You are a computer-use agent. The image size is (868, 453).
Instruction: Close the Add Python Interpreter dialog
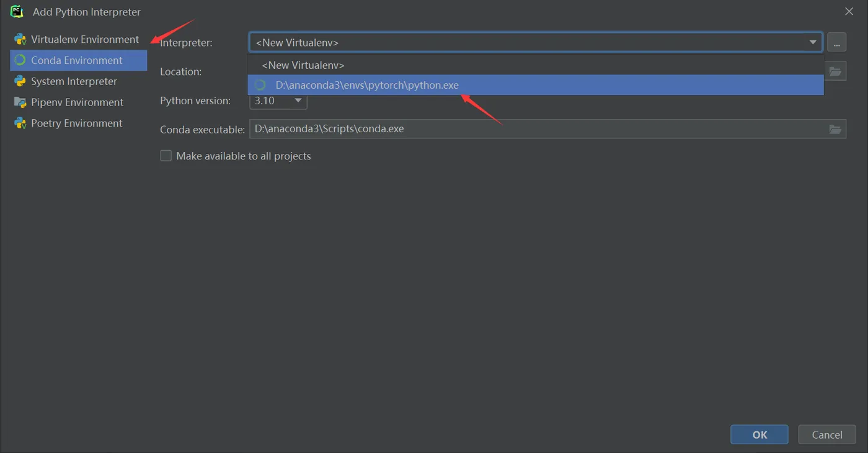pyautogui.click(x=849, y=12)
